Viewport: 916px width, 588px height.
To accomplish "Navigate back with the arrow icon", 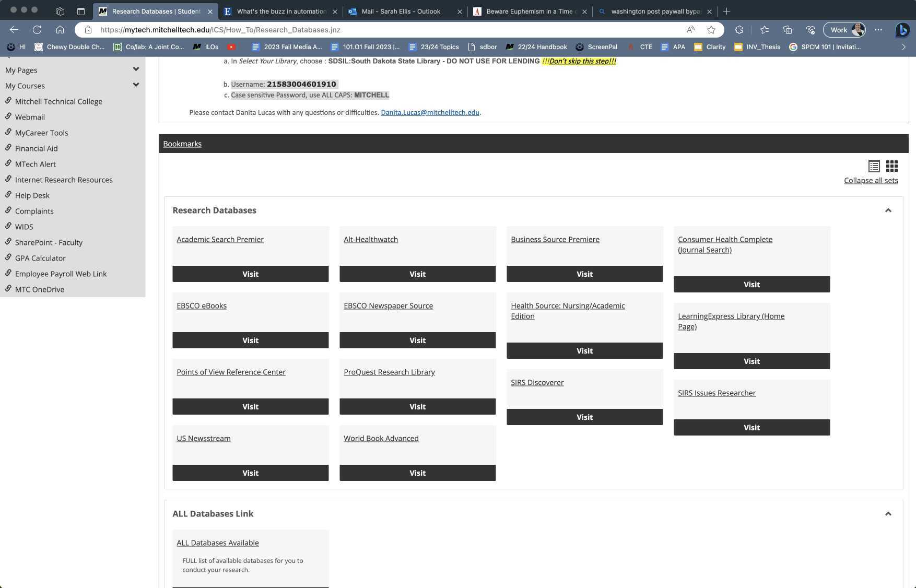I will [14, 30].
